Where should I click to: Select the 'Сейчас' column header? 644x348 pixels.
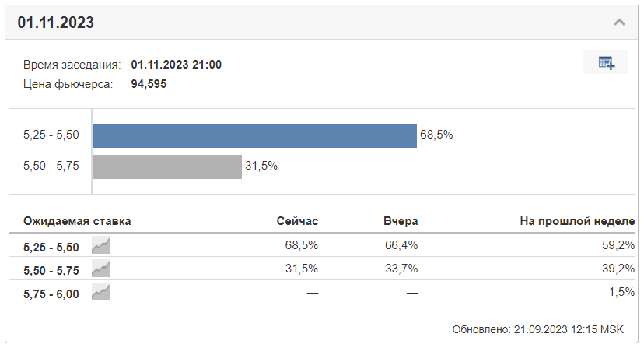pyautogui.click(x=297, y=221)
